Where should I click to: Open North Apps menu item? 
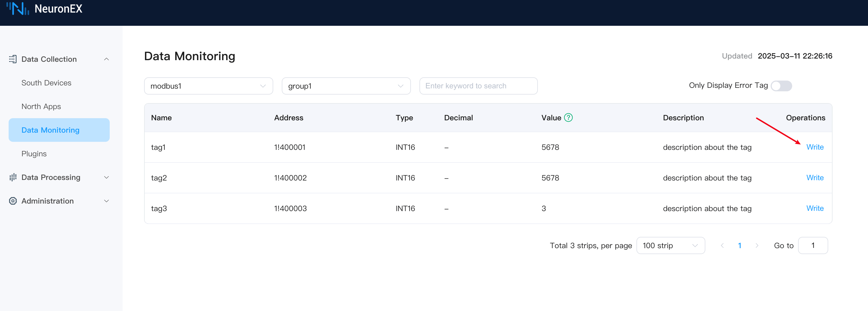[x=41, y=106]
